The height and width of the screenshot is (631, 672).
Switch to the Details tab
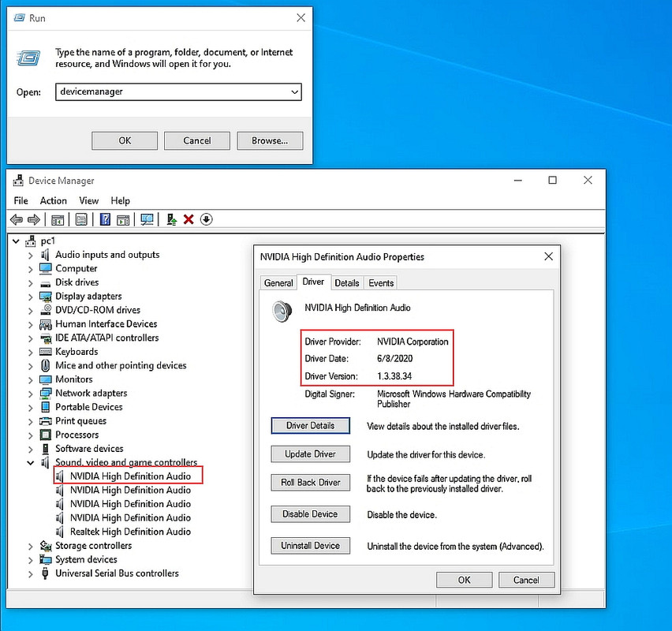(x=347, y=283)
